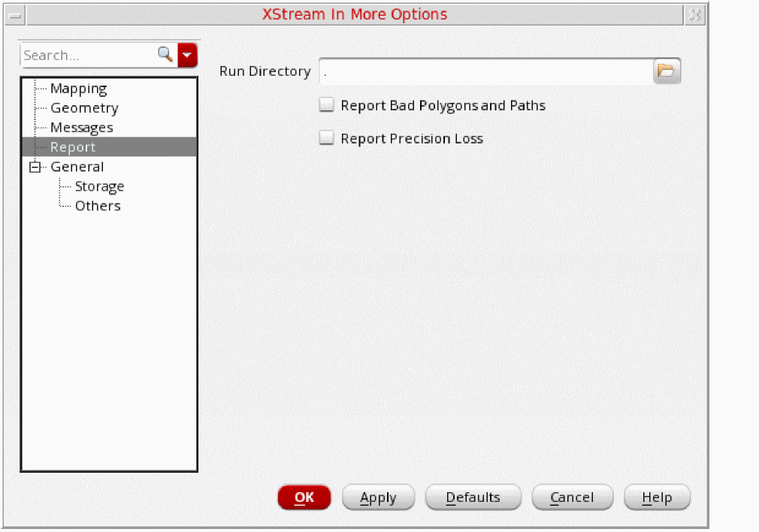Screen dimensions: 759x532
Task: Open Help for XStream In options
Action: coord(657,497)
